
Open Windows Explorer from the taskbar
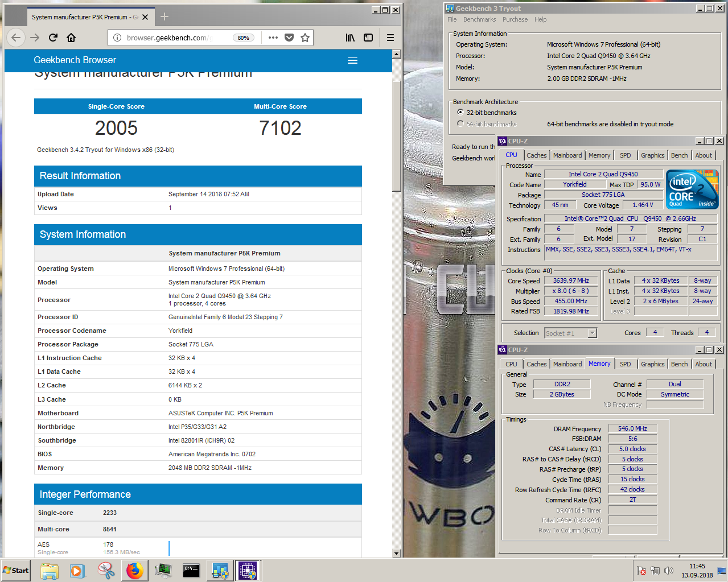50,570
